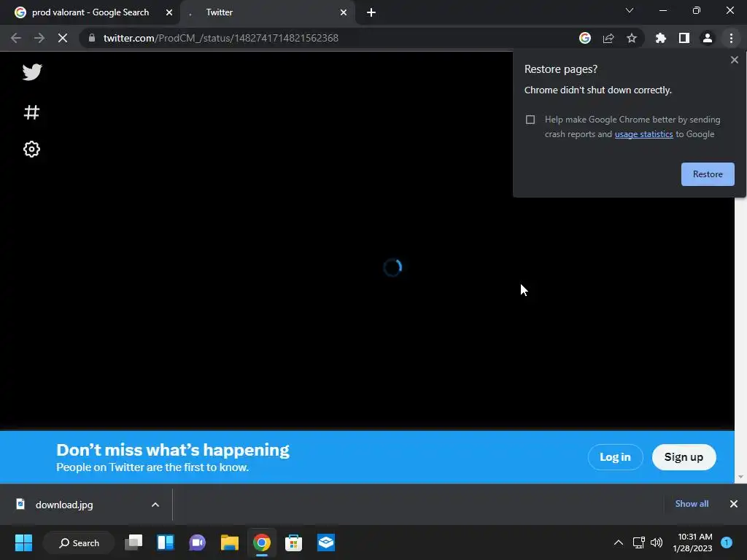
Task: Click the Google icon in the address bar
Action: (585, 38)
